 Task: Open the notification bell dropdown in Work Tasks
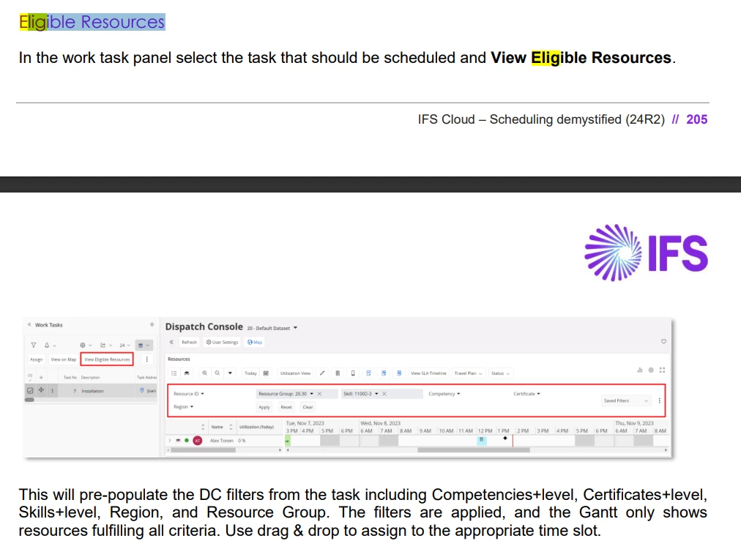(x=50, y=345)
